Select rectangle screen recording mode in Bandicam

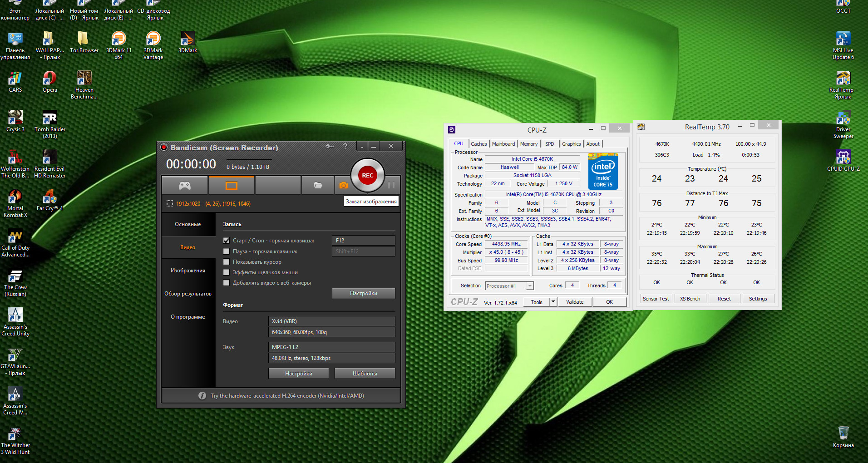[232, 185]
